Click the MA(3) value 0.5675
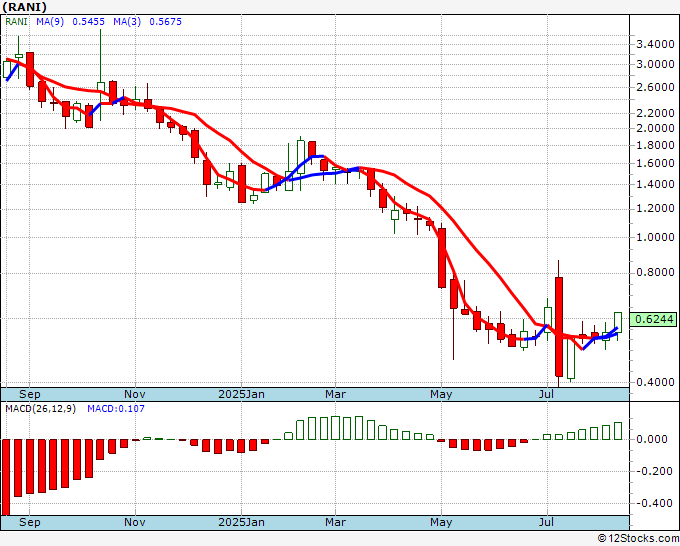Screen dimensions: 680x546 tap(165, 22)
